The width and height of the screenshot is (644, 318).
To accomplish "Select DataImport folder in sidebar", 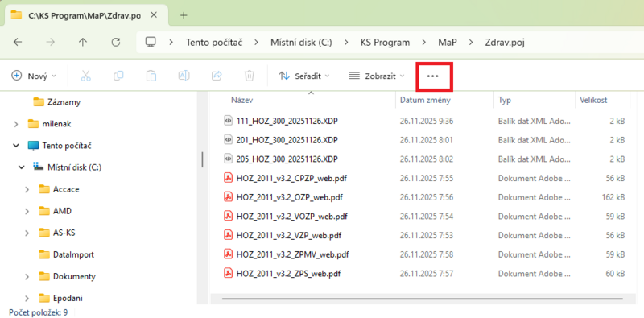I will pyautogui.click(x=67, y=254).
